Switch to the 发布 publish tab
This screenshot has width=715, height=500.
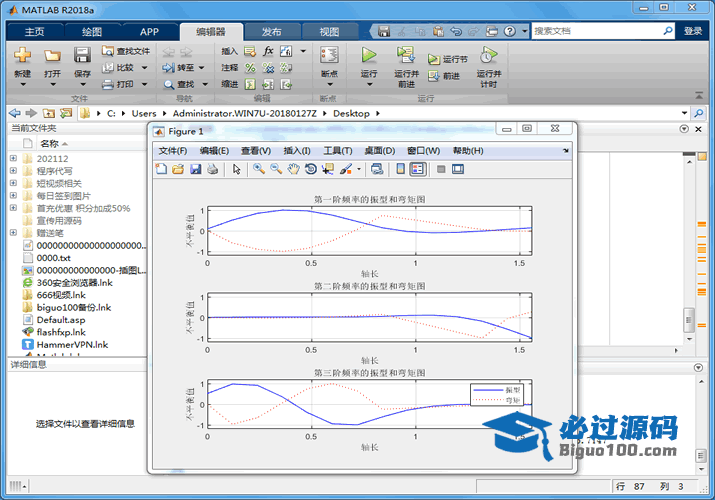272,31
